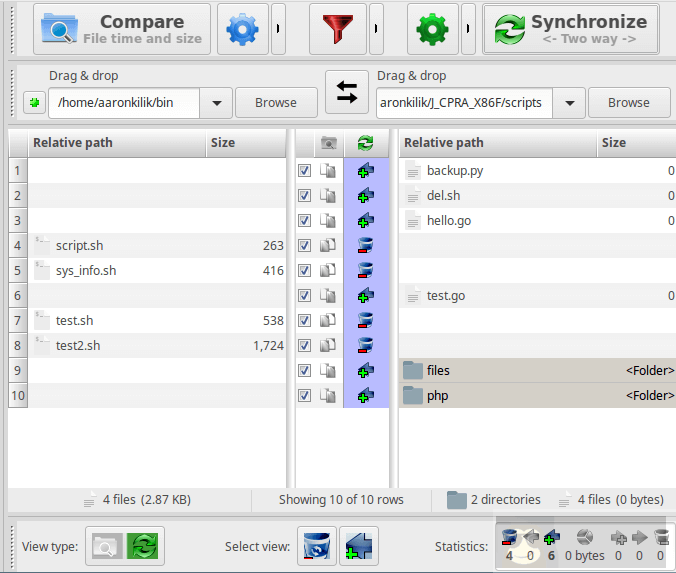Open comparison settings blue gear
Viewport: 676px width, 573px height.
243,29
